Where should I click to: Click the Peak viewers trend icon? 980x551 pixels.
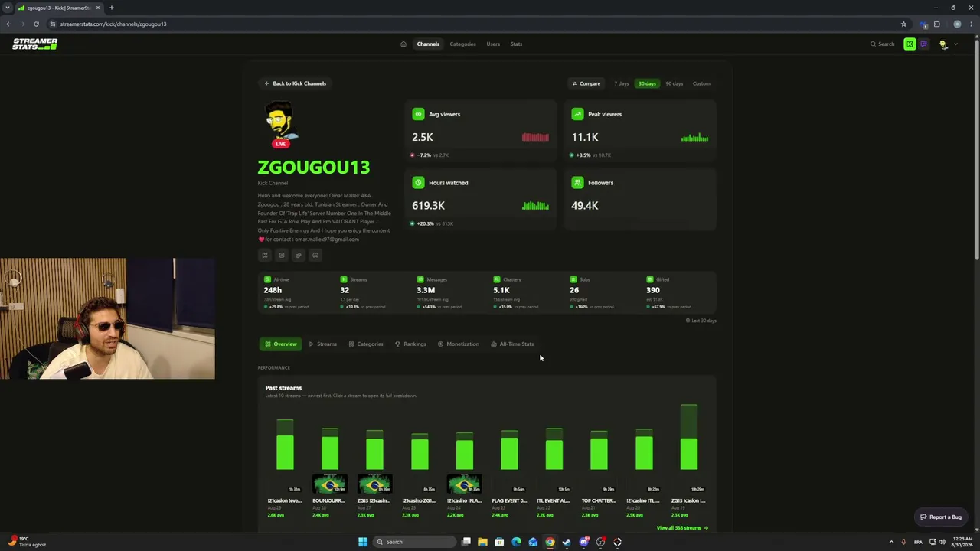point(577,114)
